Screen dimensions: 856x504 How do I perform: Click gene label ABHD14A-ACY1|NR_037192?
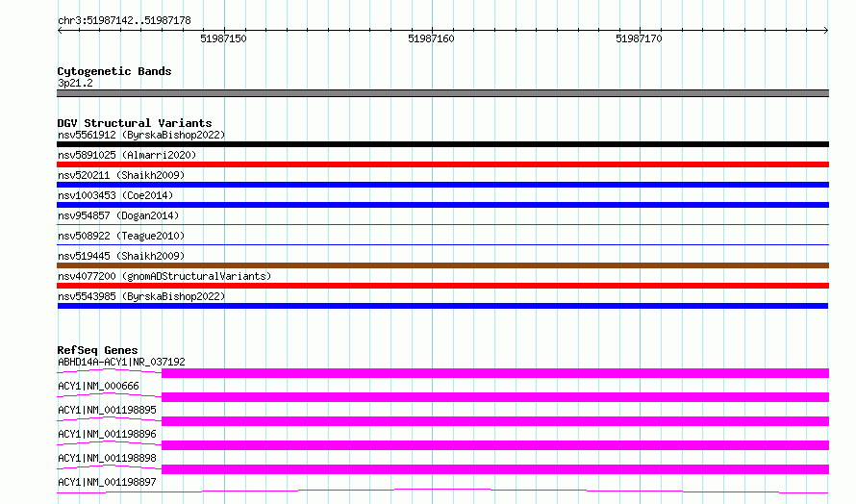coord(121,362)
